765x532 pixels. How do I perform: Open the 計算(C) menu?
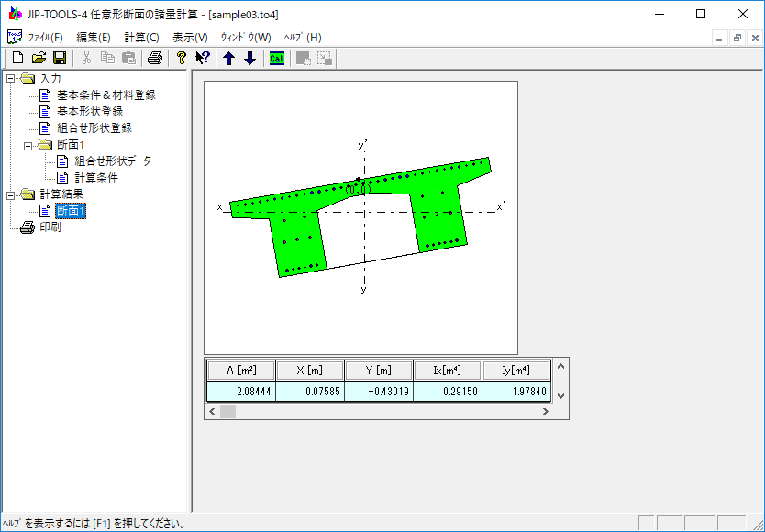click(141, 38)
